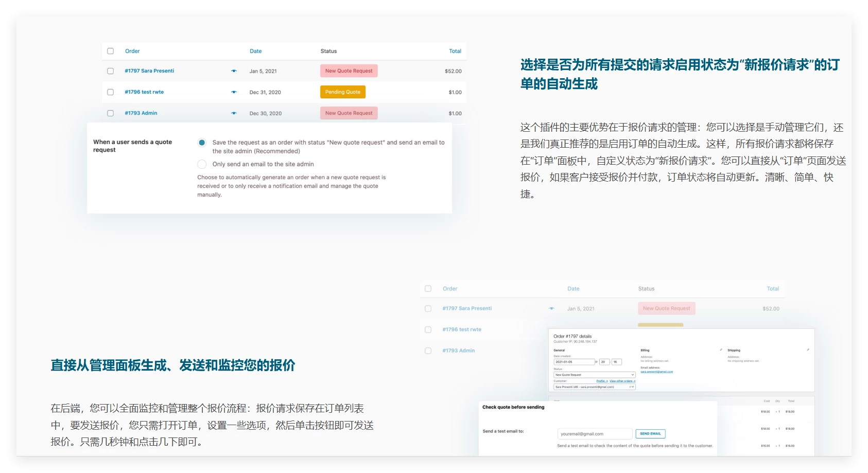Open preview eye icon on #1793 Admin row
The image size is (868, 473).
tap(234, 113)
